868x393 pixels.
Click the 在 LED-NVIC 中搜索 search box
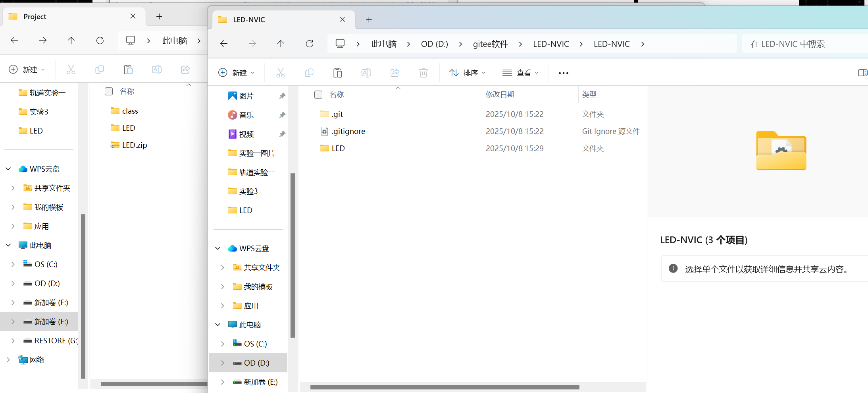(x=804, y=44)
